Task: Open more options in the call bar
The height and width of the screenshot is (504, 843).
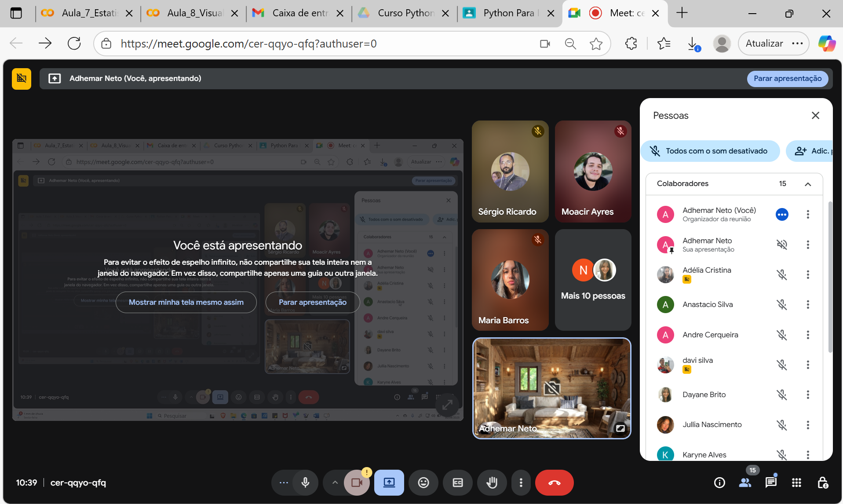Action: pyautogui.click(x=521, y=483)
